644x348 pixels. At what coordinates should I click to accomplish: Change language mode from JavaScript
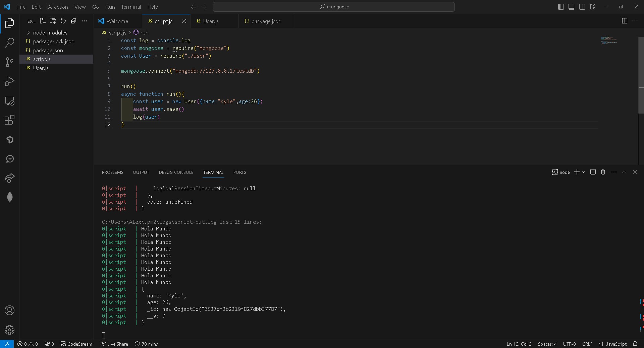coord(616,344)
